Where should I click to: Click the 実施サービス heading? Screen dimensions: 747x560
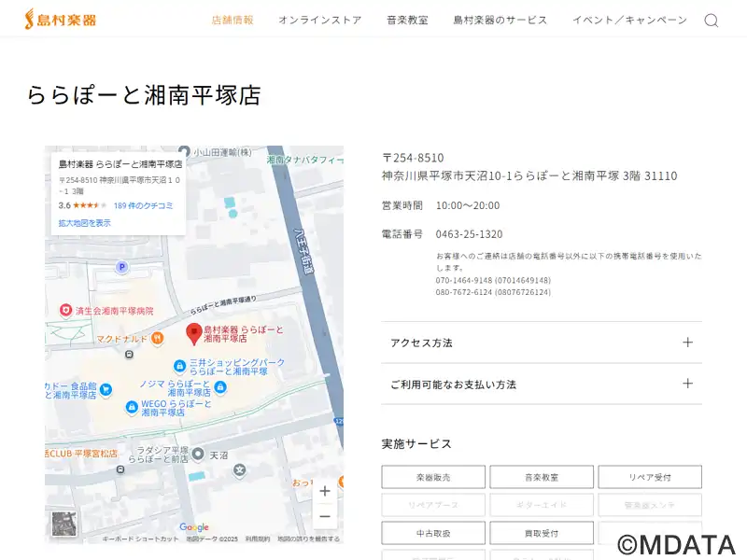416,444
